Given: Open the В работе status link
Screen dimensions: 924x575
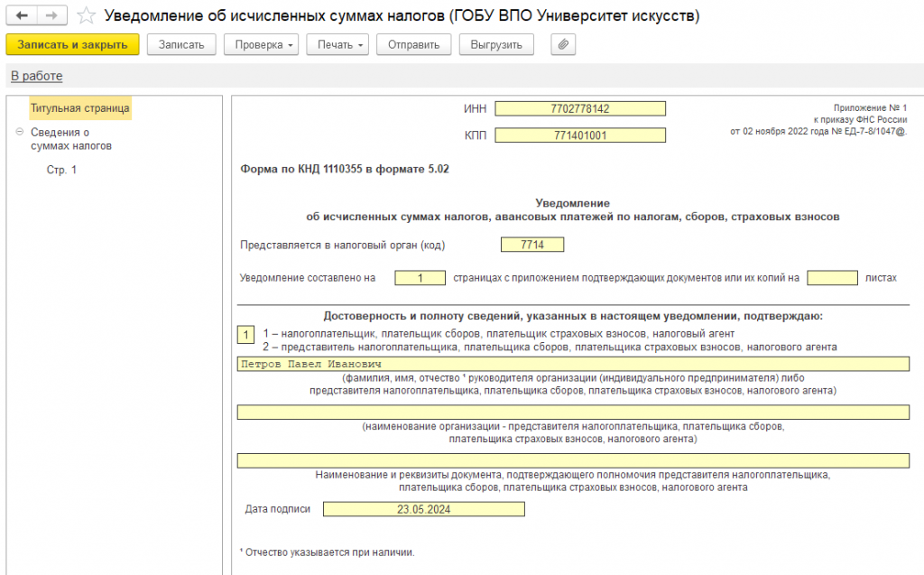Looking at the screenshot, I should (x=36, y=76).
